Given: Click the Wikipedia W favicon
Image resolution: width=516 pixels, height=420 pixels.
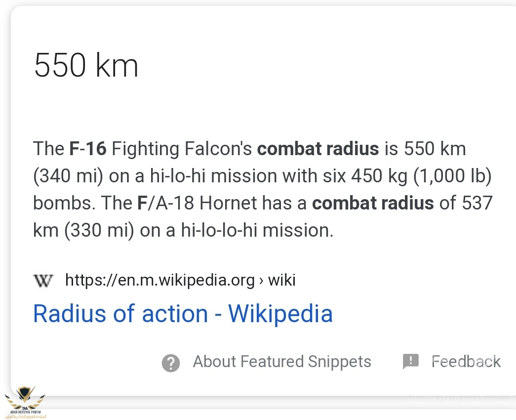Looking at the screenshot, I should 43,281.
